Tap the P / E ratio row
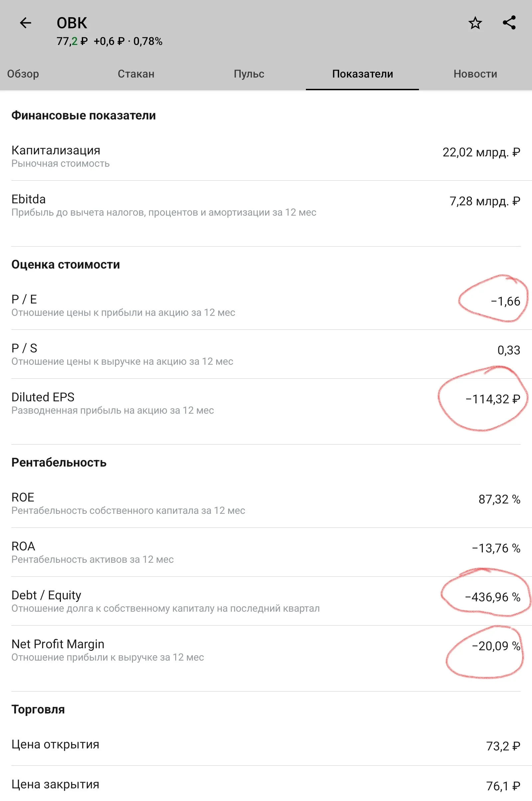 click(266, 305)
